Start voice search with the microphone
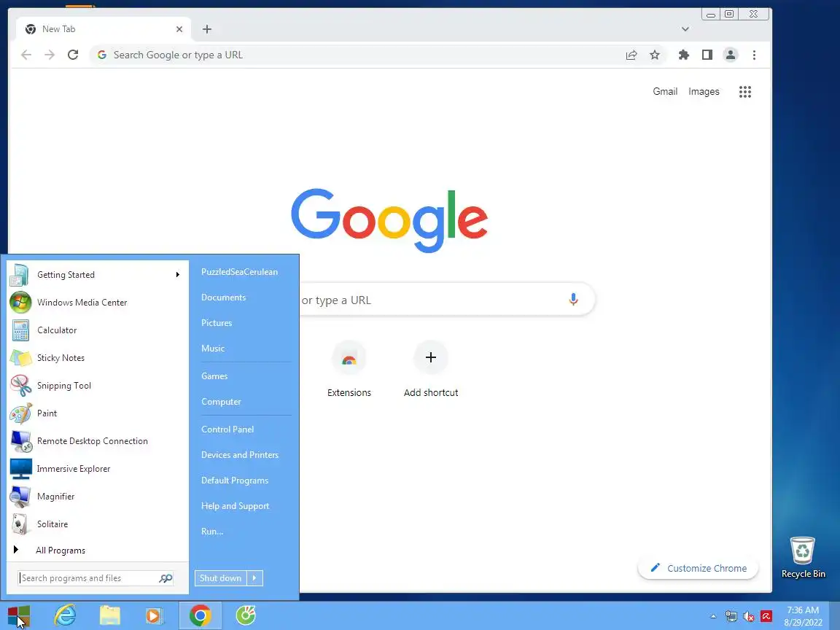840x630 pixels. (x=573, y=300)
